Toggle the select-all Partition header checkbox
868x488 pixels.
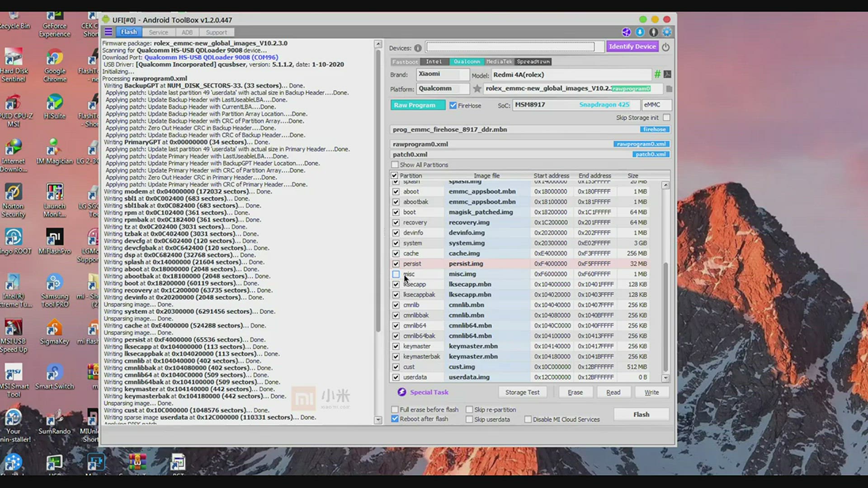coord(394,175)
